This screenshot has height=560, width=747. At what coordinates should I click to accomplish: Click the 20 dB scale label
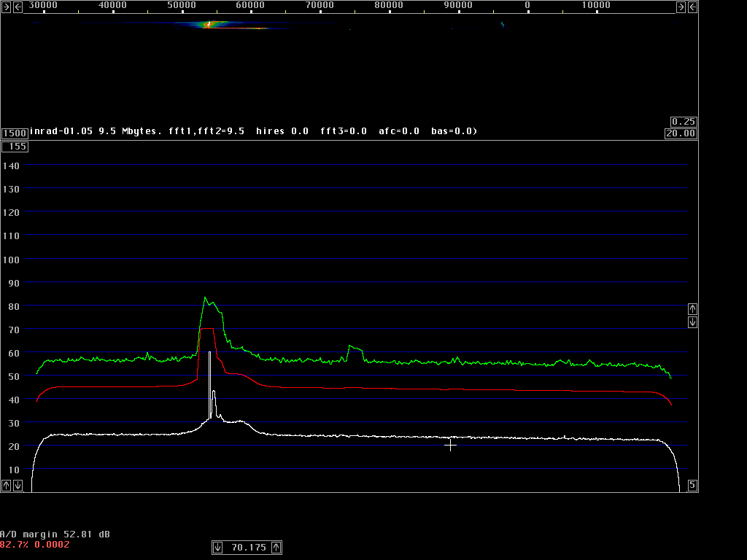14,447
